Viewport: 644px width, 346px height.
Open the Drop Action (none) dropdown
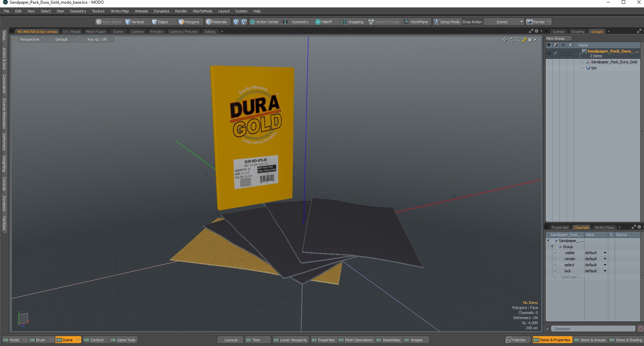(504, 22)
